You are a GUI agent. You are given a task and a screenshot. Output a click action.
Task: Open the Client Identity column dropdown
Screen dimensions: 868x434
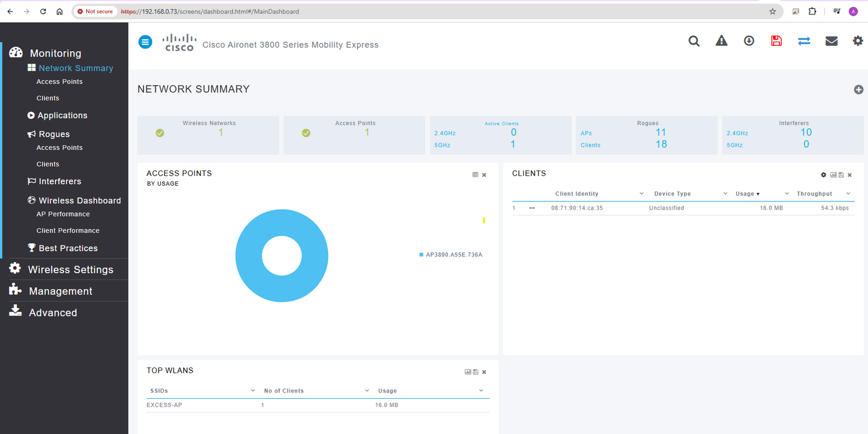(x=641, y=194)
